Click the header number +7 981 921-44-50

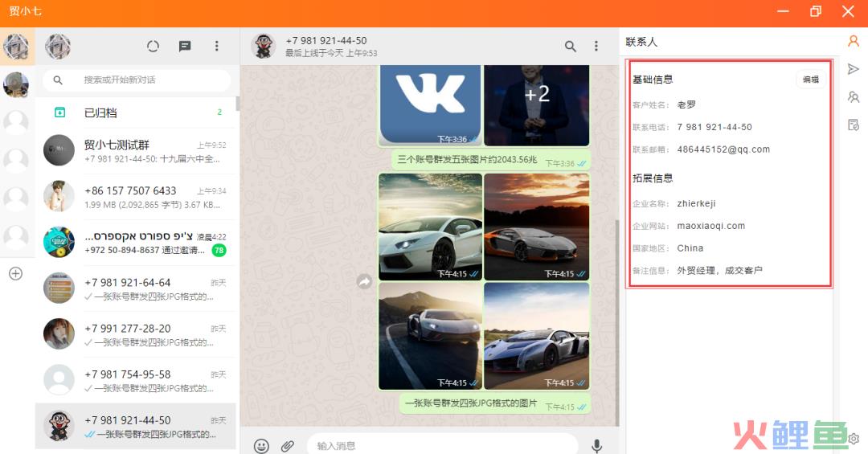coord(326,40)
